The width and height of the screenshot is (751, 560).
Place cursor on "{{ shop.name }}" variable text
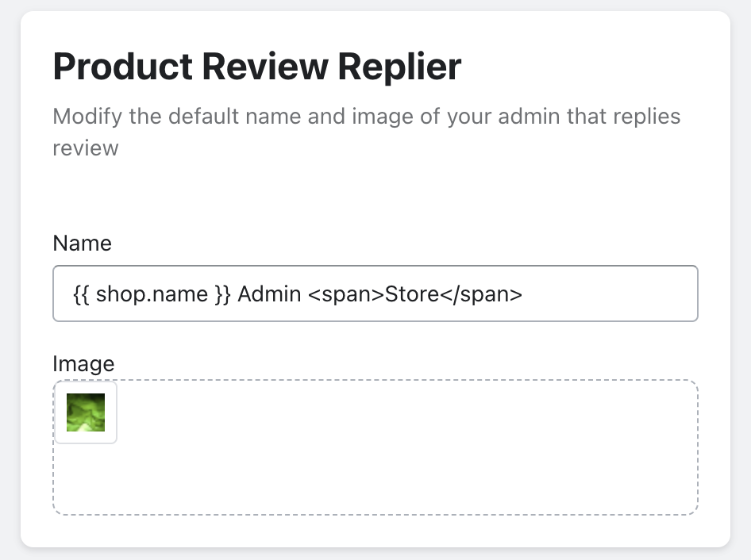(152, 294)
